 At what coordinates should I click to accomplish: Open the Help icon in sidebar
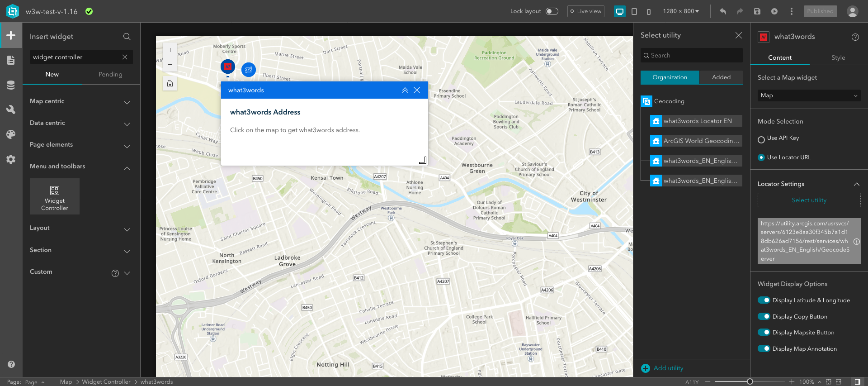[11, 364]
